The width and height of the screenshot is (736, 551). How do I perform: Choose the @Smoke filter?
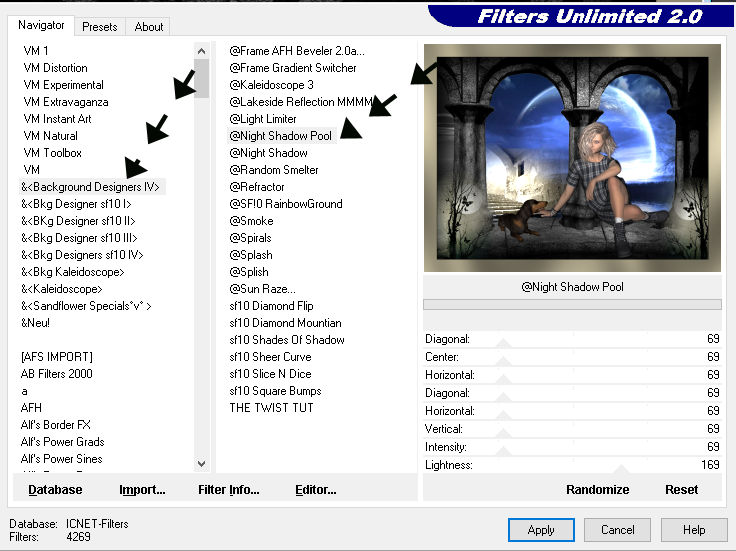(x=251, y=221)
